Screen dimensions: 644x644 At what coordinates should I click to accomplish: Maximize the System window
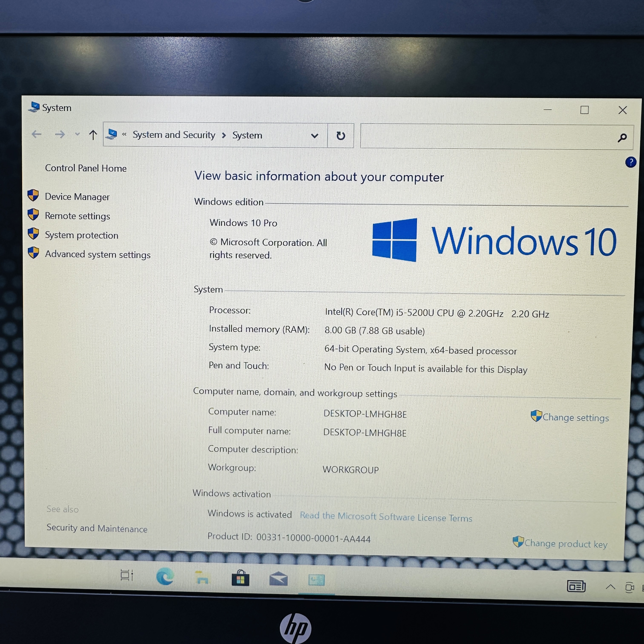click(x=584, y=110)
